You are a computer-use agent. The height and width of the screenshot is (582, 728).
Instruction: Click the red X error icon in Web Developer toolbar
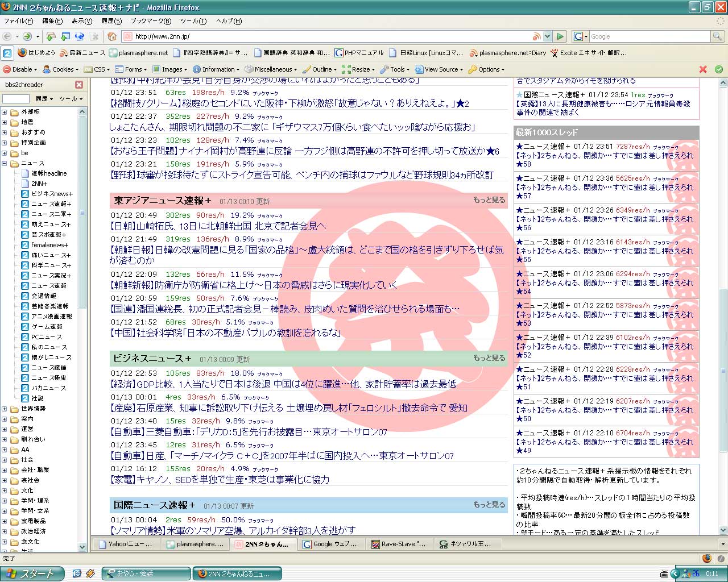703,69
